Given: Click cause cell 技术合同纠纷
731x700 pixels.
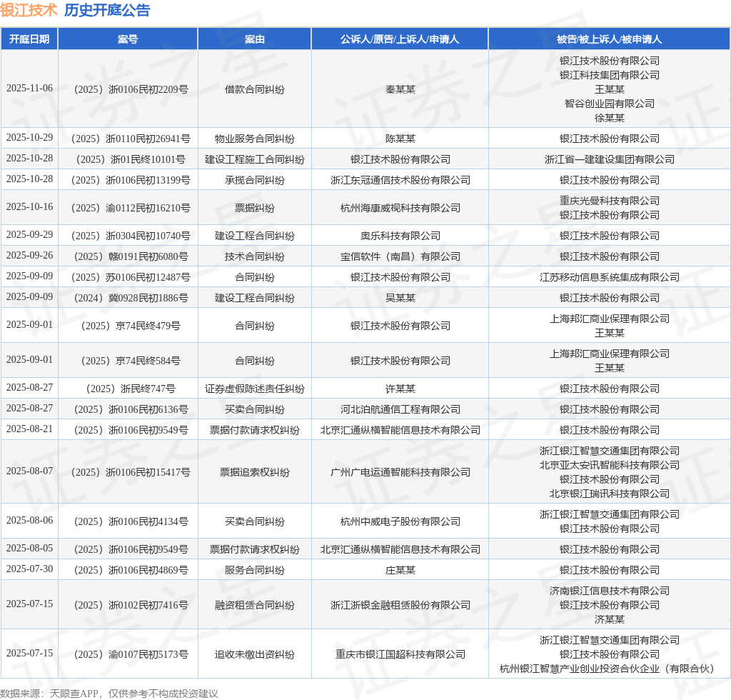Looking at the screenshot, I should point(255,256).
